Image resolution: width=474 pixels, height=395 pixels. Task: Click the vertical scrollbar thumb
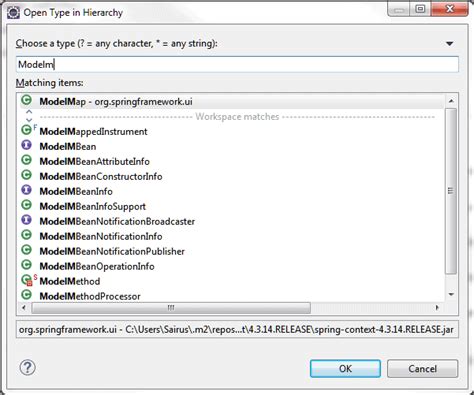coord(451,191)
